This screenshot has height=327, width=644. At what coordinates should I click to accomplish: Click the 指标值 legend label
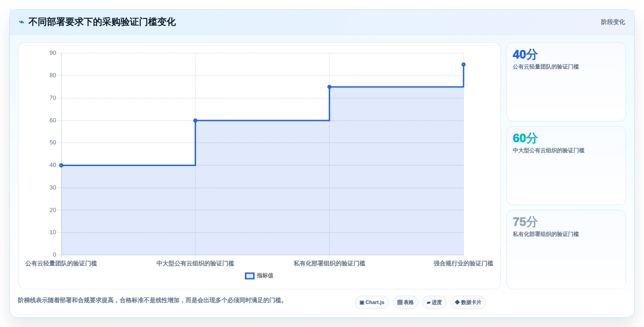coord(265,276)
